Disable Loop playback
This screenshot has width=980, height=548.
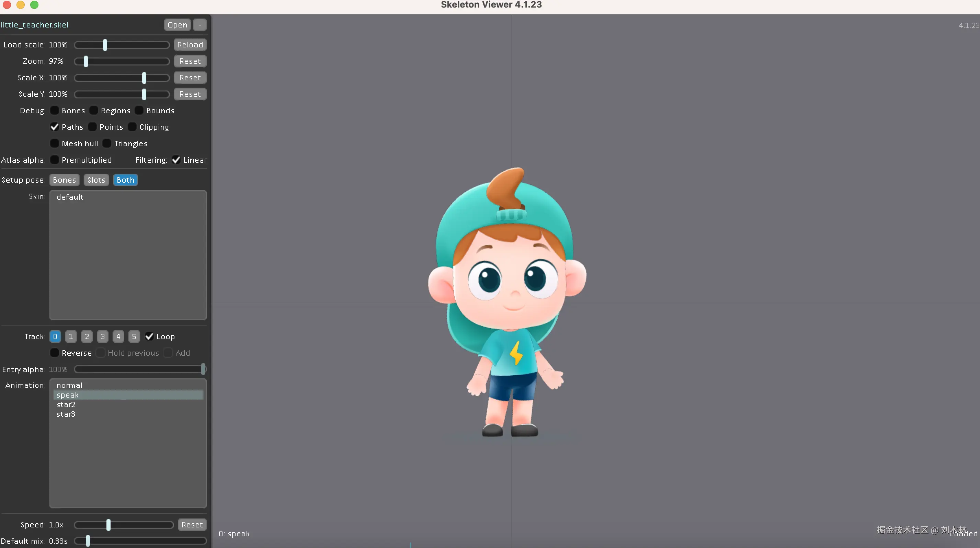coord(149,336)
